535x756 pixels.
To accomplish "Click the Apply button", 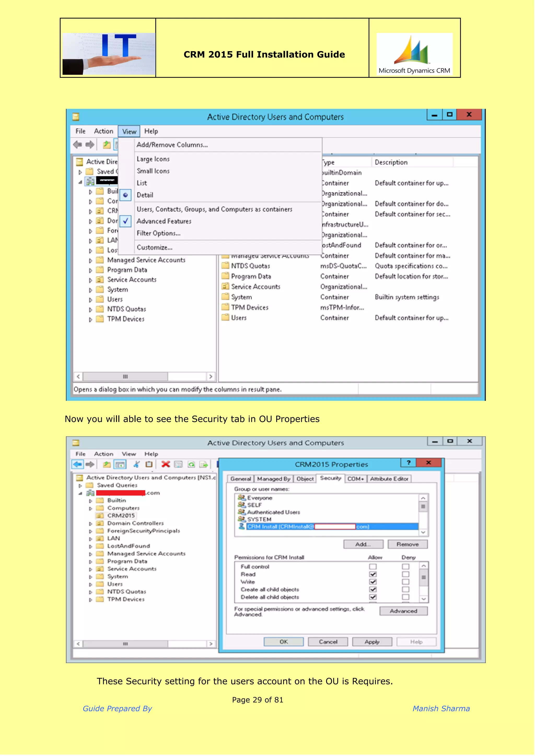I will pyautogui.click(x=372, y=642).
